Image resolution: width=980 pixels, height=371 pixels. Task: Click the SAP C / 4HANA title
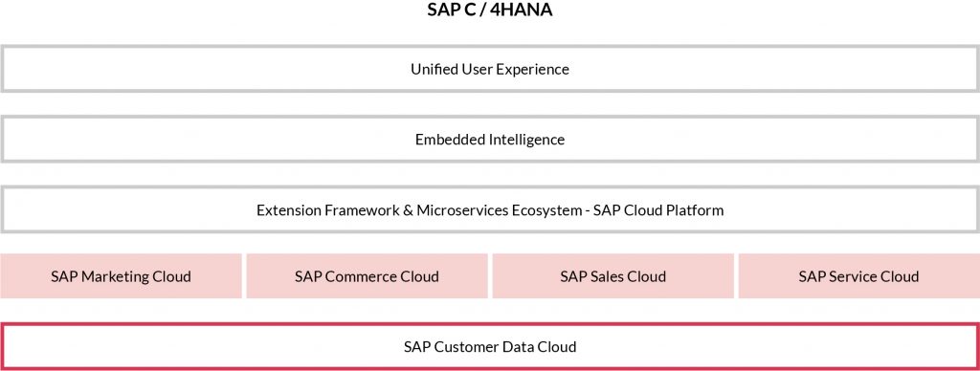coord(490,10)
